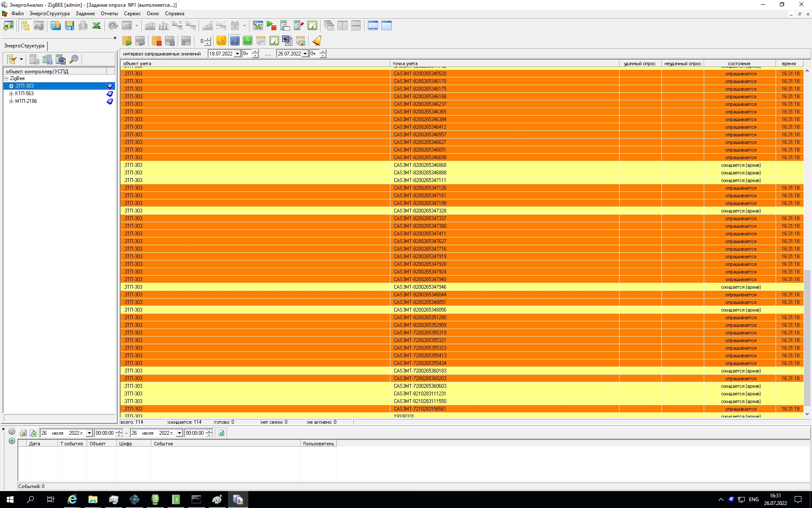Click the calendar table icon in second toolbar
Screen dimensions: 812x508
261,41
